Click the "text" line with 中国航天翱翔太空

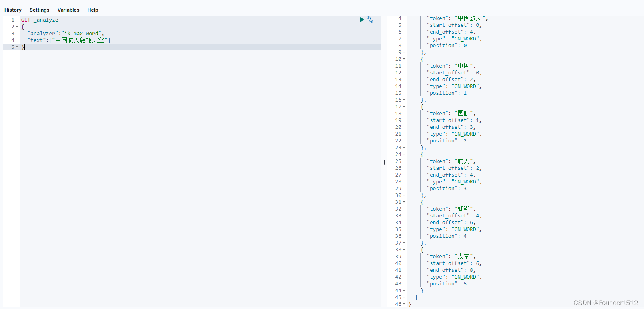(69, 40)
